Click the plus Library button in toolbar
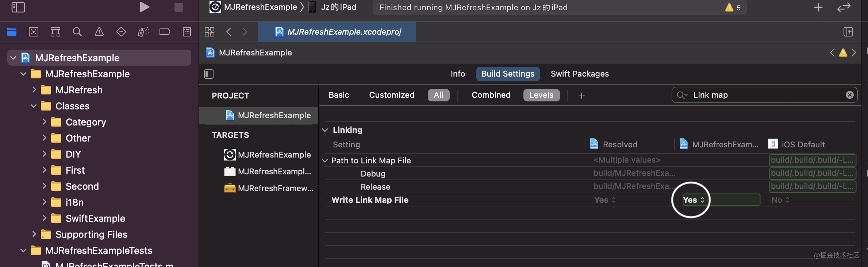The width and height of the screenshot is (868, 267). click(x=818, y=7)
